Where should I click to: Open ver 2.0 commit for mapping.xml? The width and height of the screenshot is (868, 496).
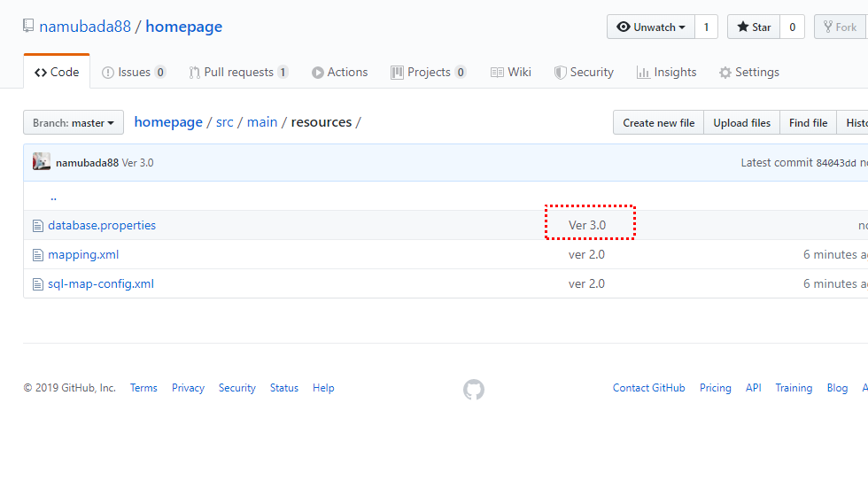(x=586, y=255)
